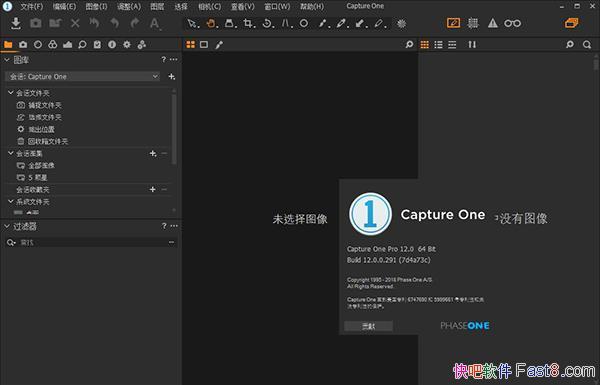Click the Auto Adjust 'A' icon

(155, 23)
